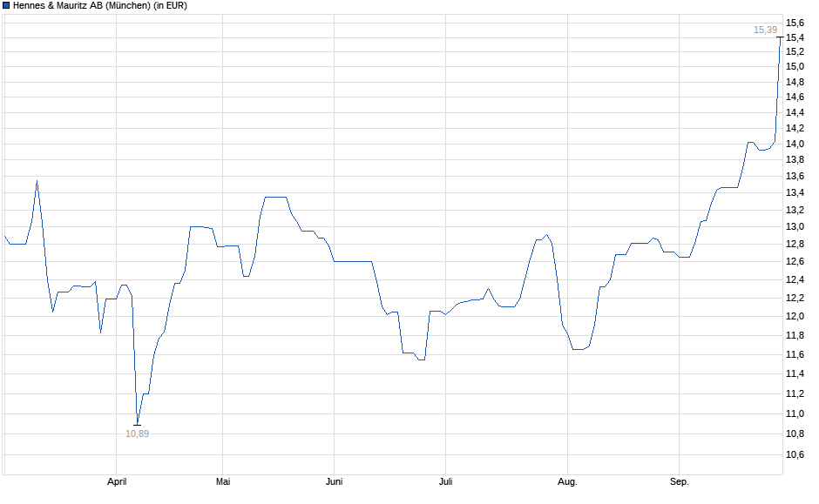
Task: Click the '13,2' price axis label
Action: pyautogui.click(x=795, y=211)
